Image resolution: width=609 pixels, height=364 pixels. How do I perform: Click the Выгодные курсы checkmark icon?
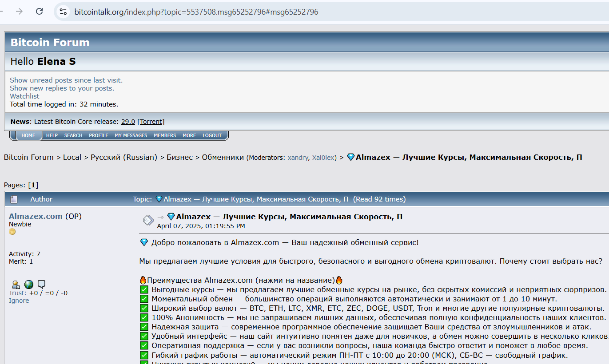pos(144,289)
